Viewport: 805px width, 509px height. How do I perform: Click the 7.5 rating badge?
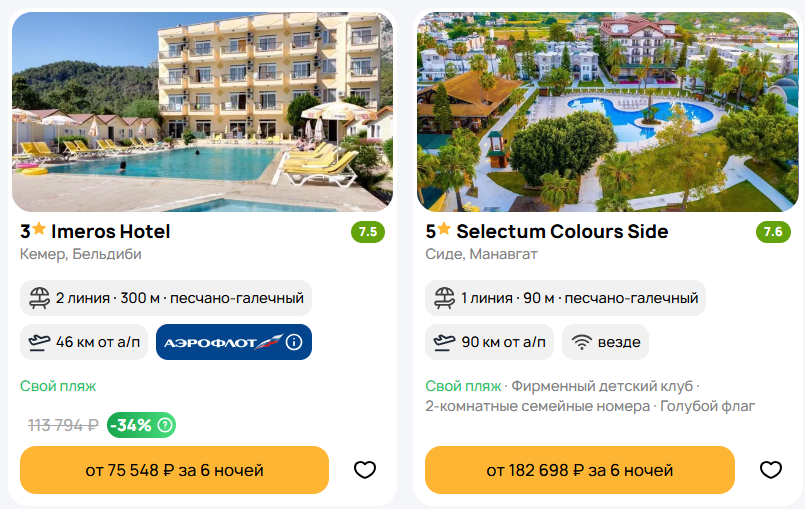[368, 232]
